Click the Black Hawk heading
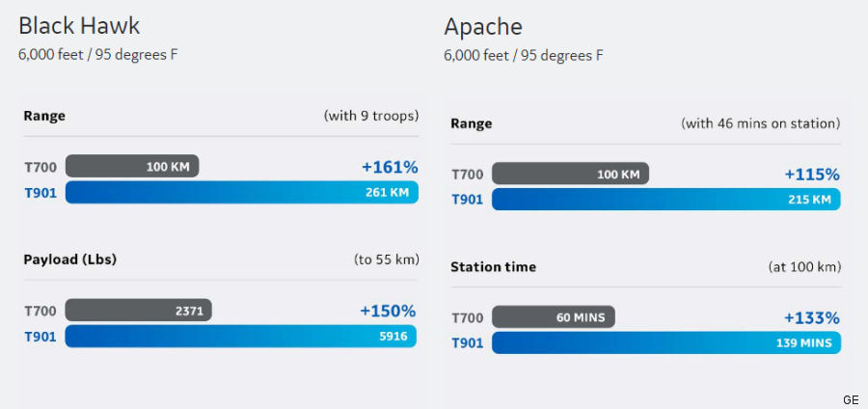868x409 pixels. 81,25
